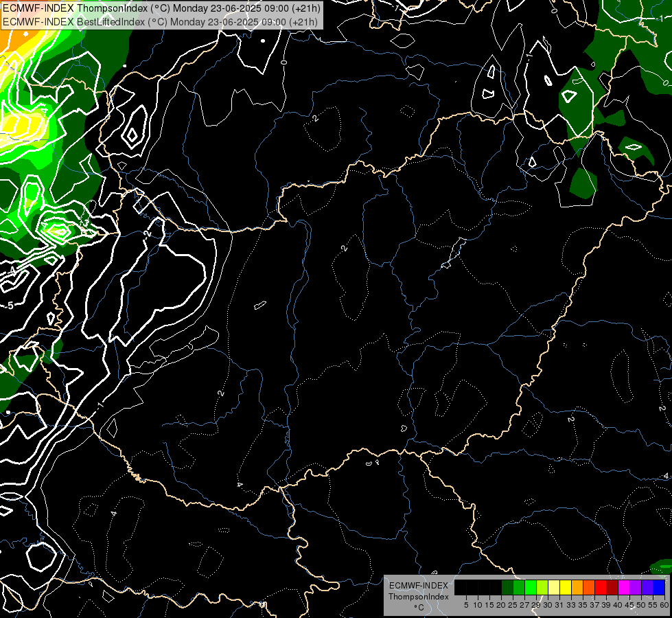Image resolution: width=672 pixels, height=618 pixels.
Task: Click the °C unit label in the legend
Action: (x=419, y=607)
